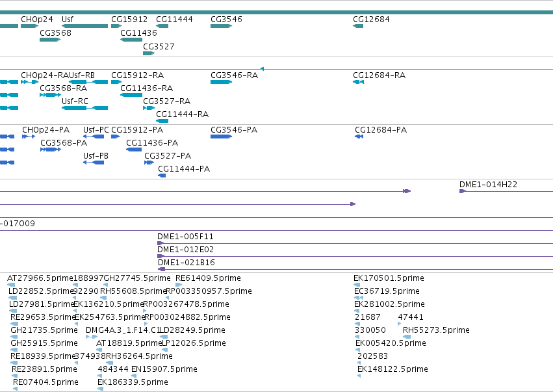Select the AT18819.5prime EST label

(129, 343)
